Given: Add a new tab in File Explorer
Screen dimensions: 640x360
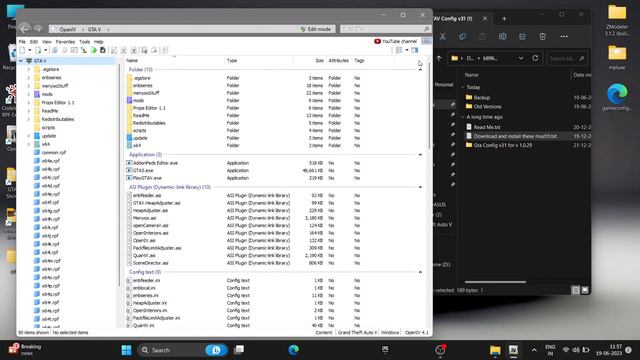Looking at the screenshot, I should pyautogui.click(x=504, y=18).
